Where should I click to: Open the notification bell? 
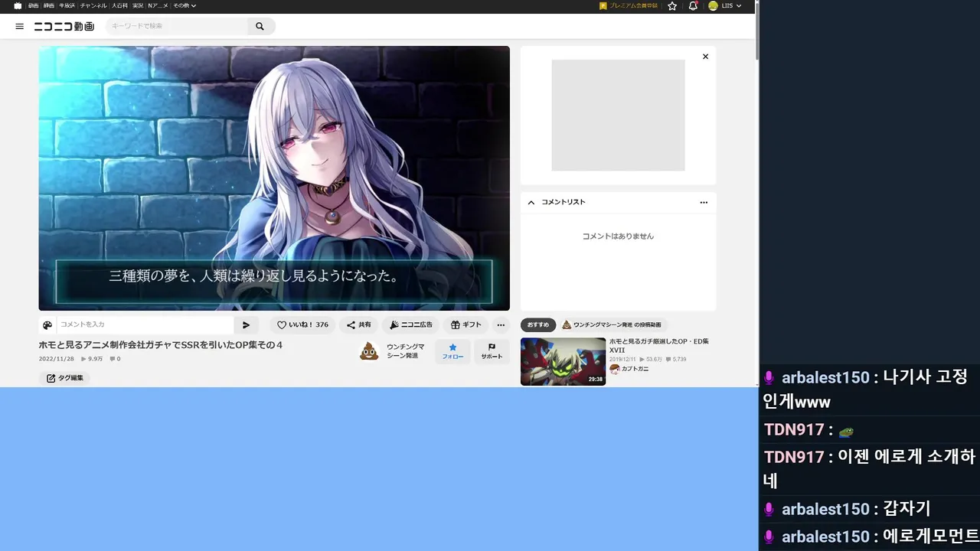[x=693, y=5]
